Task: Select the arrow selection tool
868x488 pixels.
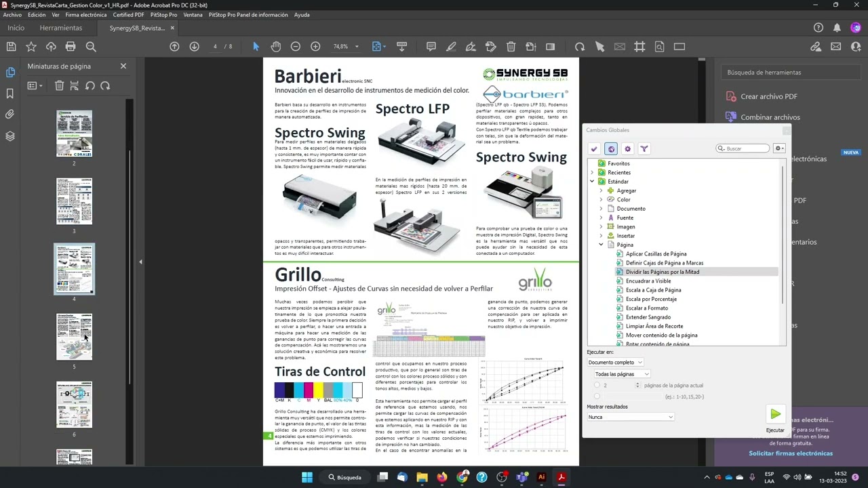Action: [x=256, y=47]
